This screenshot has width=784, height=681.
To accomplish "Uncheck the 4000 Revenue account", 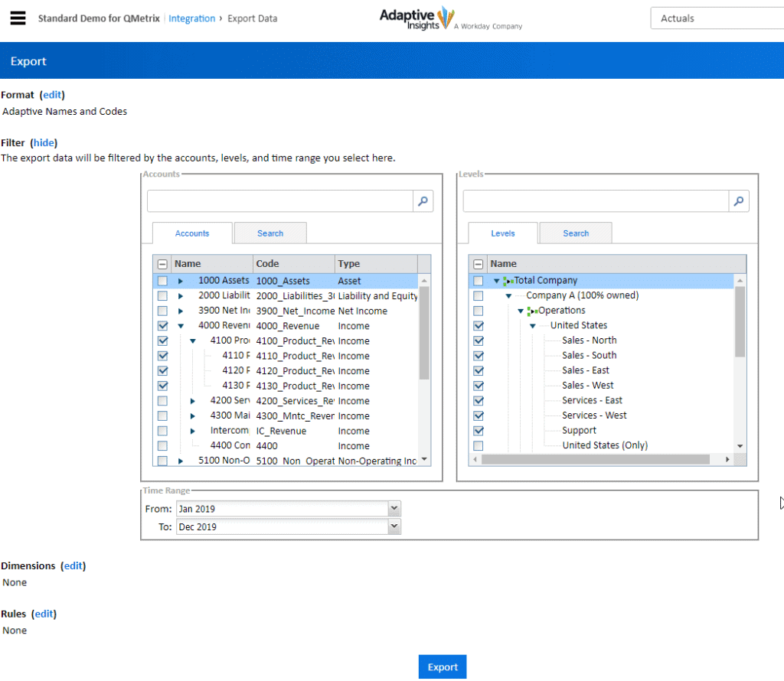I will [162, 325].
